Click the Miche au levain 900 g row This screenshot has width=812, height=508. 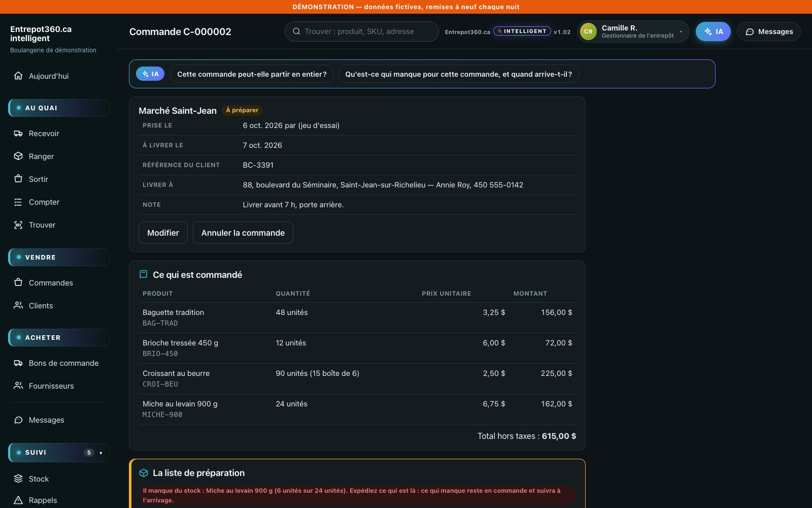tap(357, 409)
